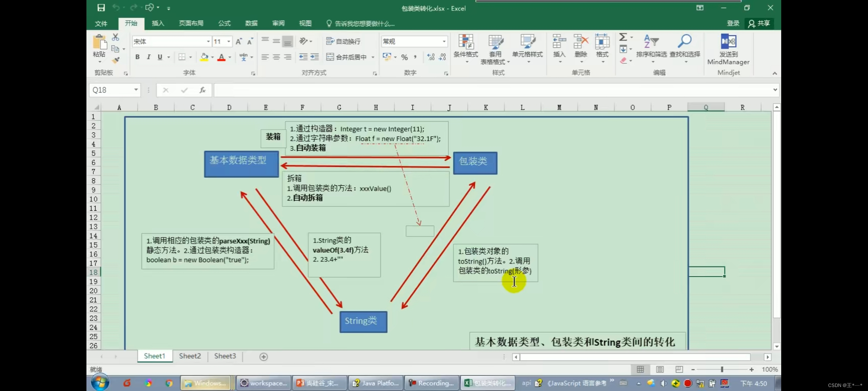Viewport: 868px width, 391px height.
Task: Open Conditional Formatting (条件格式) icon
Action: point(466,42)
